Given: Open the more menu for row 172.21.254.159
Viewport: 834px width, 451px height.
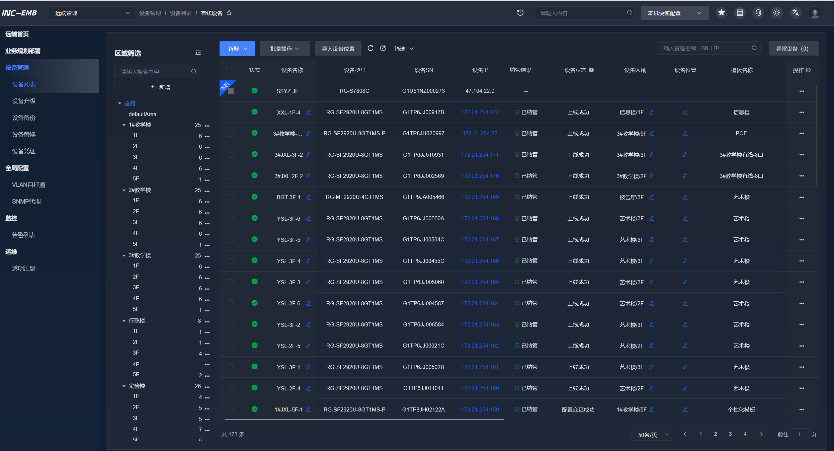Looking at the screenshot, I should point(802,410).
